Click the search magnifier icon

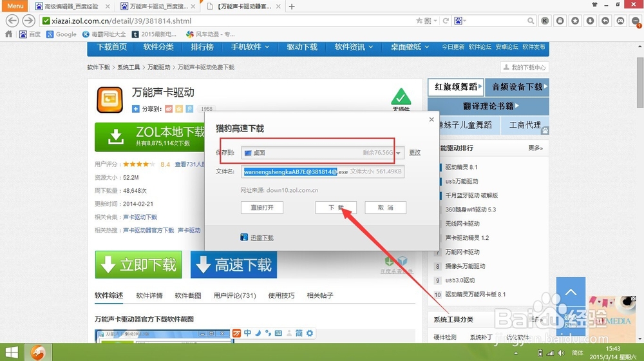click(x=531, y=21)
